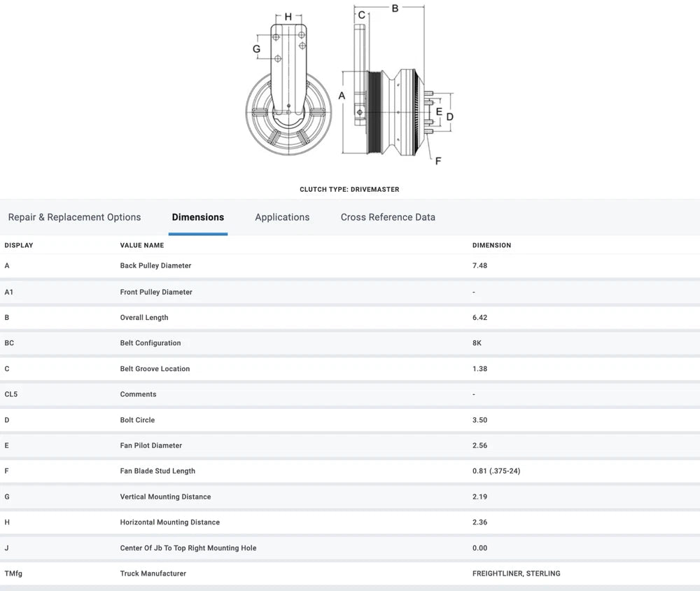Click the Fan Pilot Diameter row label
Screen dimensions: 700x591
point(151,445)
